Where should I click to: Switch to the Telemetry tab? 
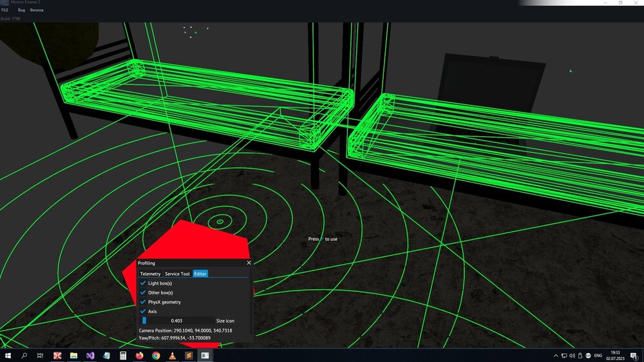pyautogui.click(x=150, y=274)
